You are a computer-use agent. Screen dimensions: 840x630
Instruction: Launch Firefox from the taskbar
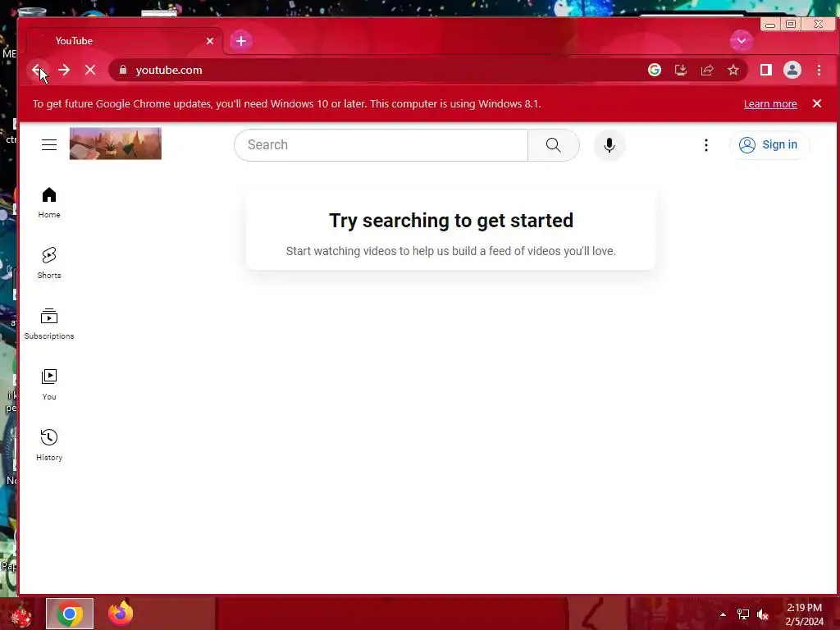pos(121,614)
